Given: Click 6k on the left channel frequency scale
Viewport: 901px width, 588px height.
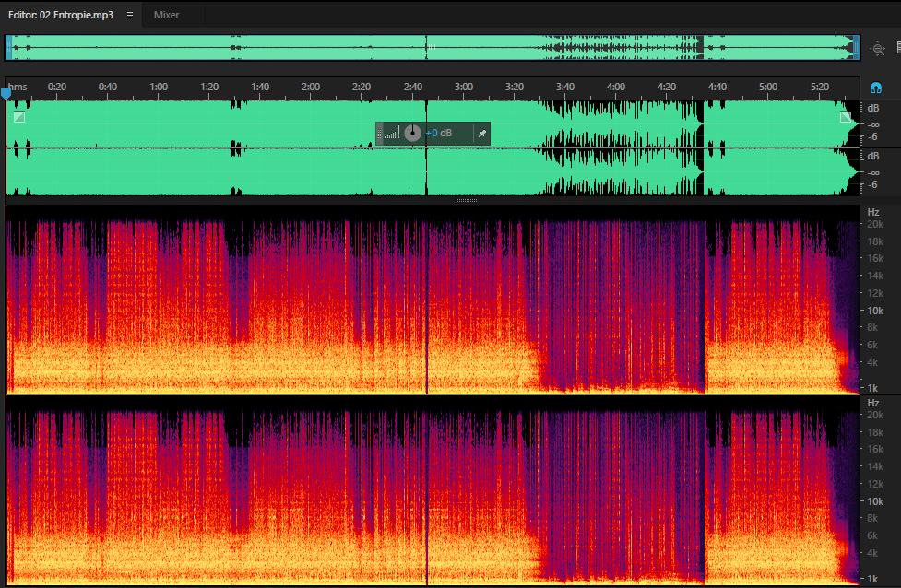Looking at the screenshot, I should pyautogui.click(x=872, y=345).
